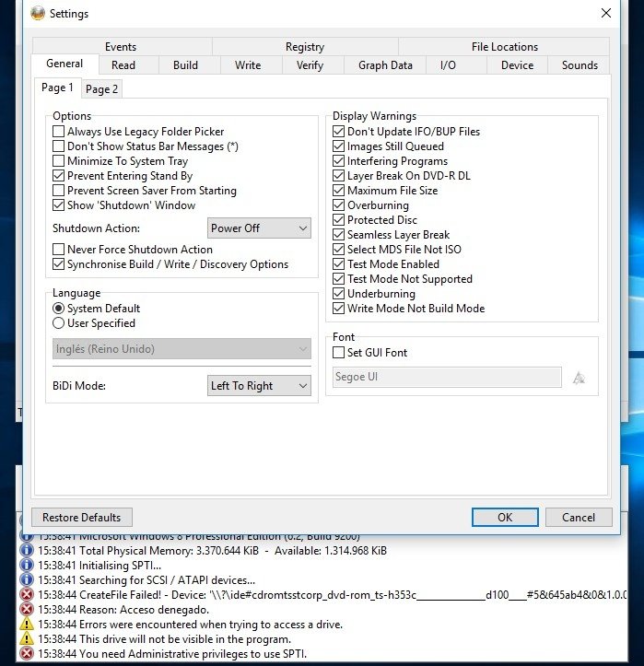Click the info icon beside Searching for SCSI
This screenshot has width=644, height=666.
[x=27, y=579]
